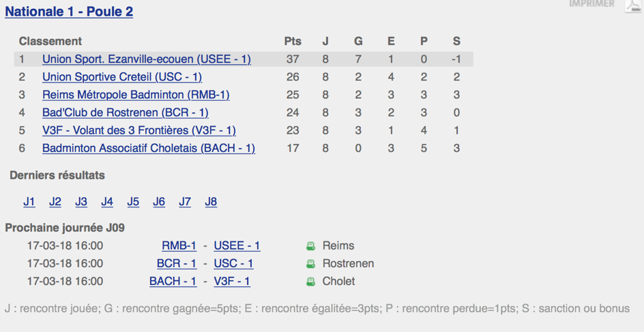The height and width of the screenshot is (332, 644).
Task: Click green location icon beside Cholet
Action: pos(311,282)
